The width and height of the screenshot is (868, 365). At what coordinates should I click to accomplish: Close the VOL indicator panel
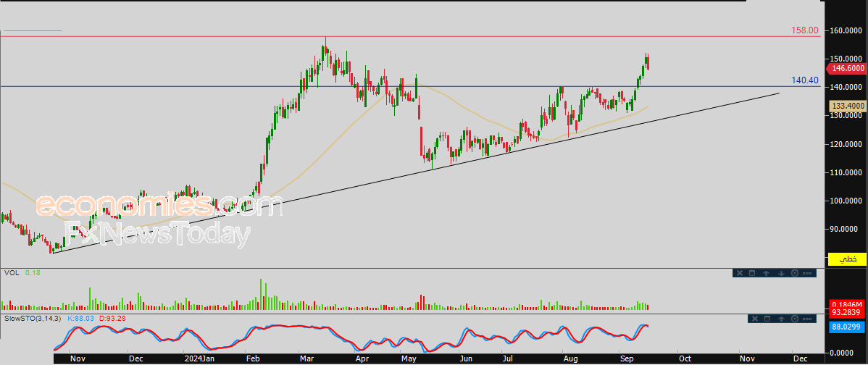(740, 273)
